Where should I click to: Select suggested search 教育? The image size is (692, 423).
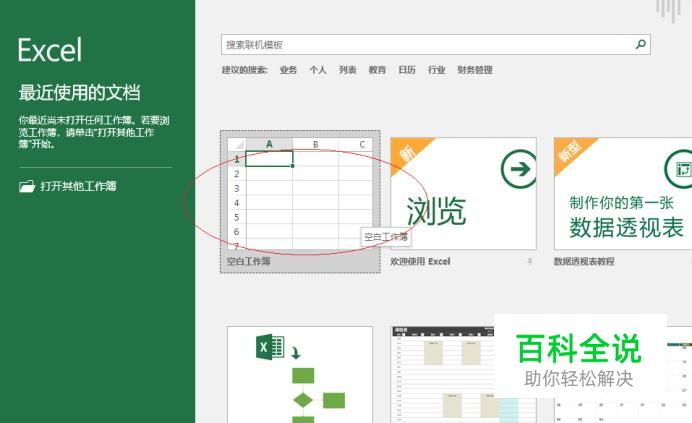(377, 70)
